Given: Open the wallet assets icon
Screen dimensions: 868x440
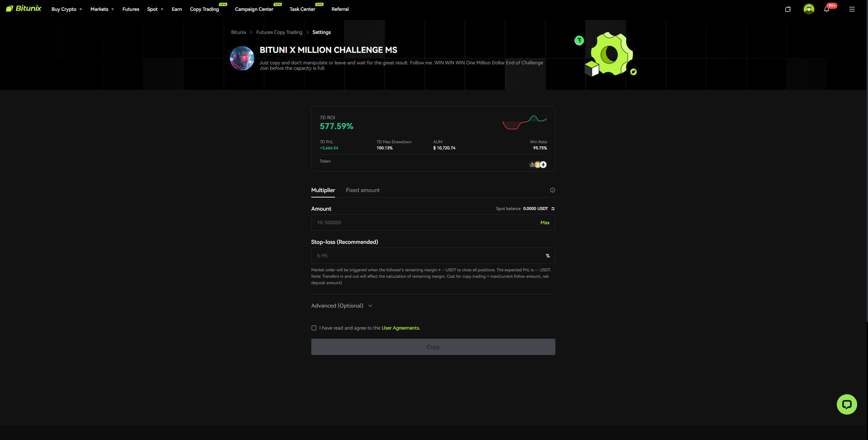Looking at the screenshot, I should coord(788,9).
